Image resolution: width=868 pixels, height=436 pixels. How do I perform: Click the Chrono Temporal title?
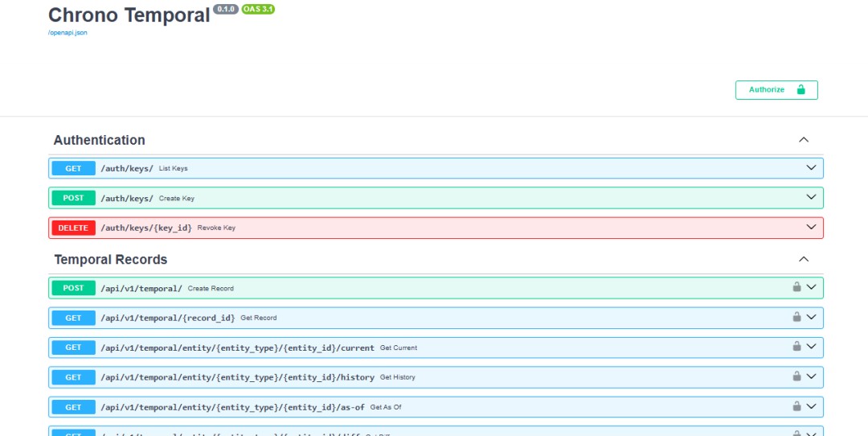tap(129, 15)
